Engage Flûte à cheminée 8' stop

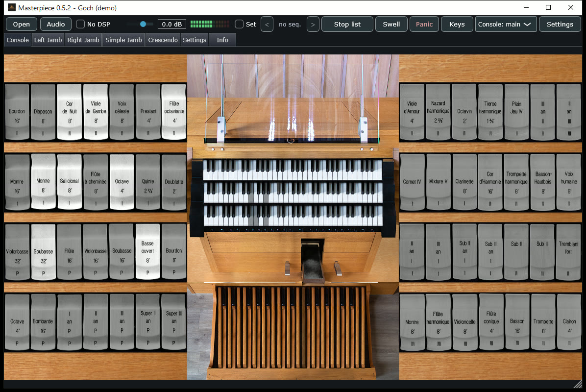click(96, 182)
